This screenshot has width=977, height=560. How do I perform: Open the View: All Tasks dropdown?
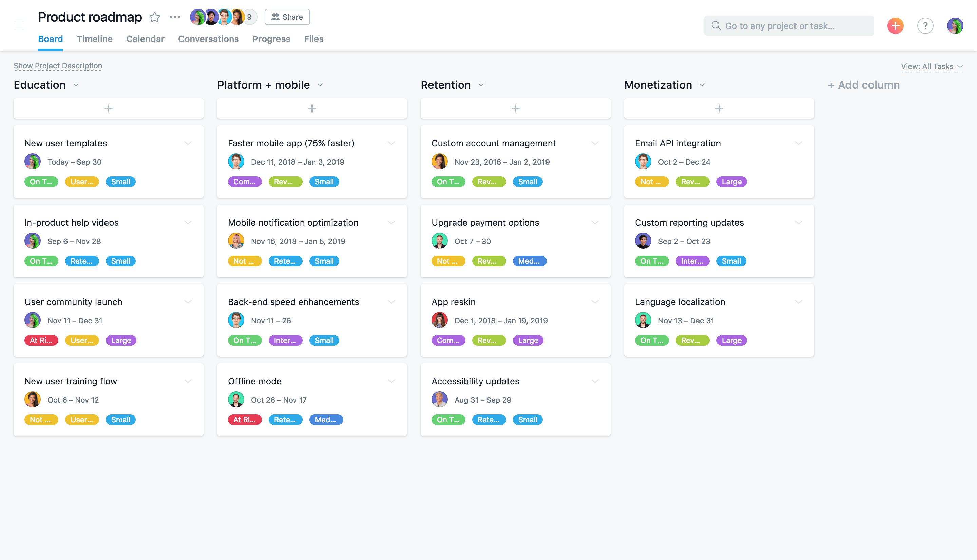point(932,66)
